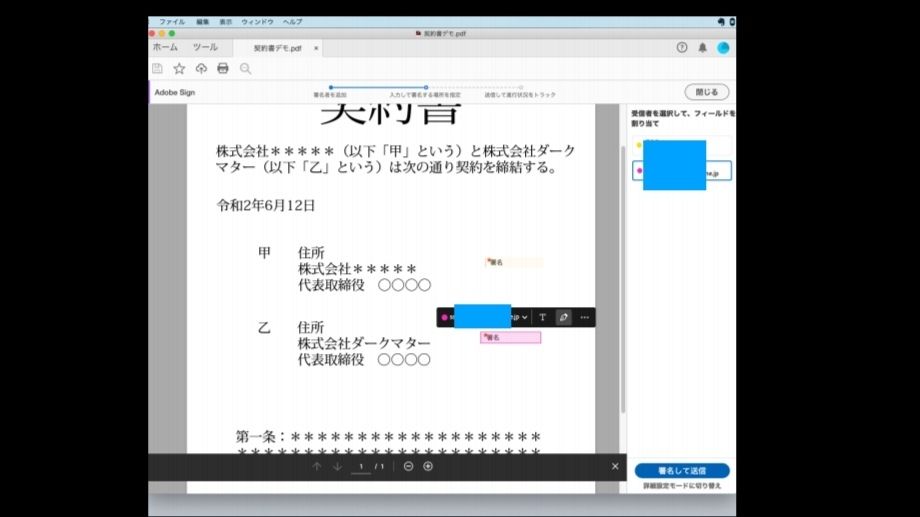The width and height of the screenshot is (920, 517).
Task: Click the save (floppy disk) icon
Action: [x=157, y=69]
